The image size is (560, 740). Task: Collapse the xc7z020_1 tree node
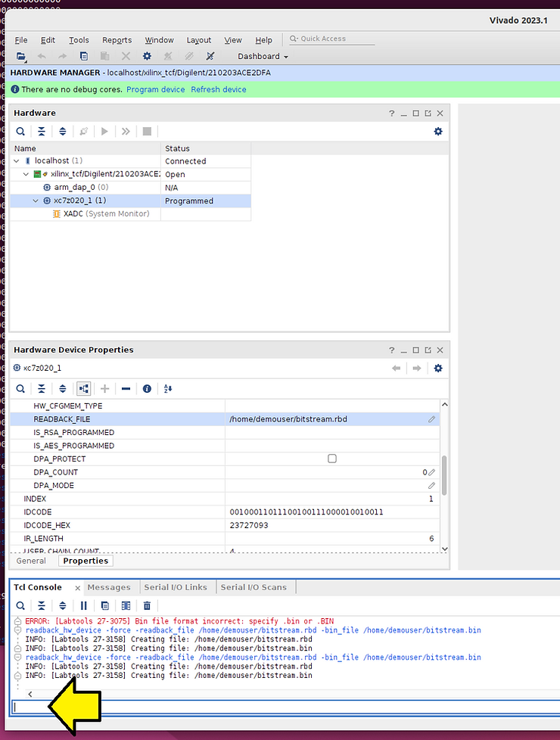pyautogui.click(x=36, y=201)
